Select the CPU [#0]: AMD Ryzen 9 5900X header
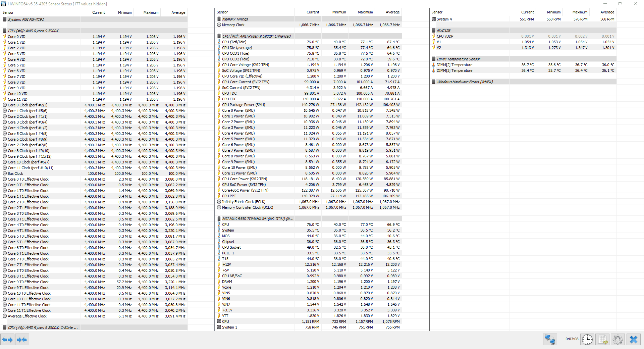The height and width of the screenshot is (349, 644). pyautogui.click(x=94, y=31)
